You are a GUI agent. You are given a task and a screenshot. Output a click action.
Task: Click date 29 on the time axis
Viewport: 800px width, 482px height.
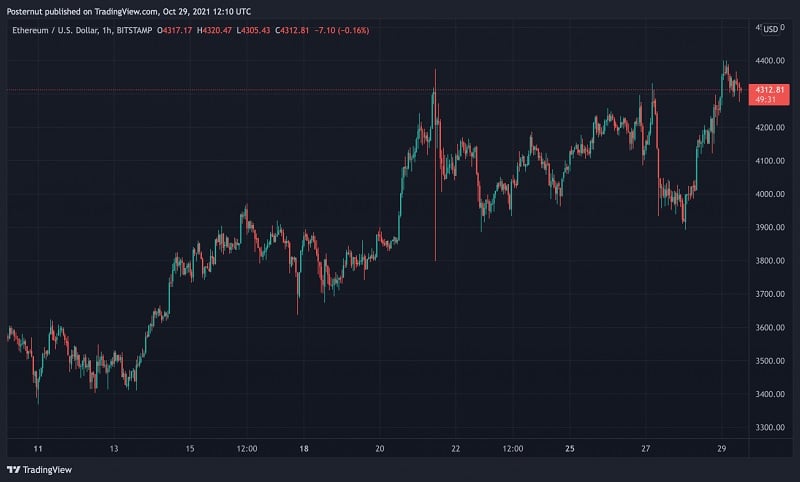tap(721, 449)
